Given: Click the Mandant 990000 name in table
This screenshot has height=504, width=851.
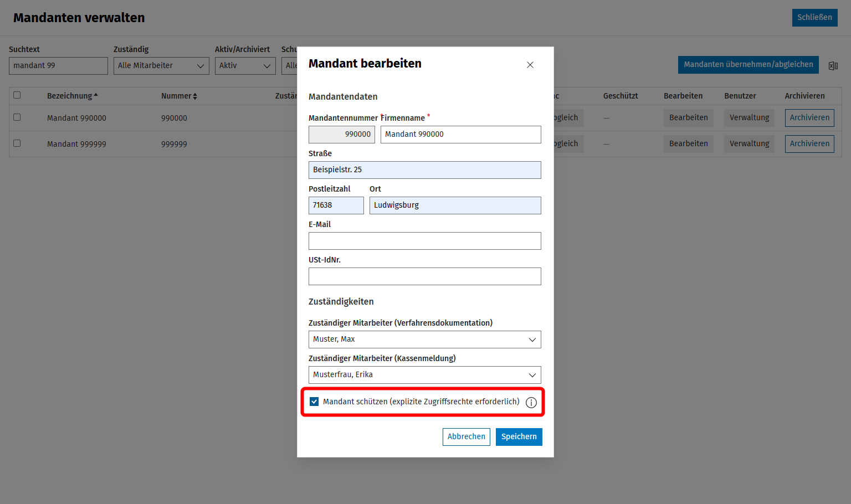Looking at the screenshot, I should pyautogui.click(x=76, y=118).
